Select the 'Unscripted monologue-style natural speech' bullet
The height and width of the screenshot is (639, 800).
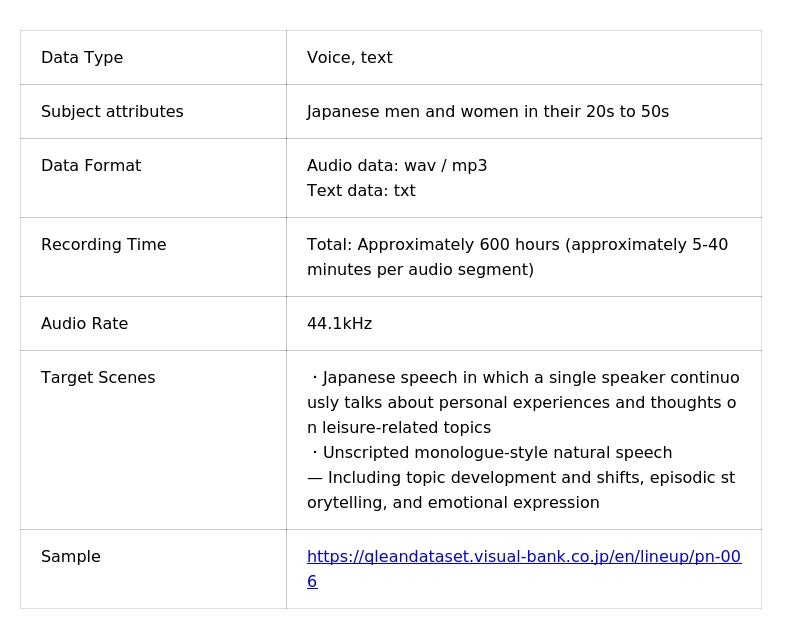(x=496, y=453)
